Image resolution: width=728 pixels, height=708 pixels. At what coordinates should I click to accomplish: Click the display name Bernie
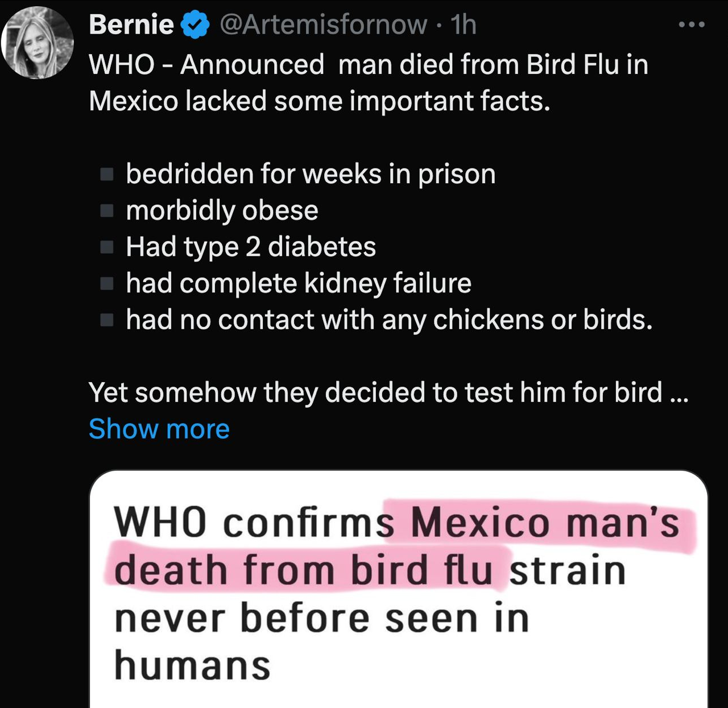pyautogui.click(x=131, y=24)
